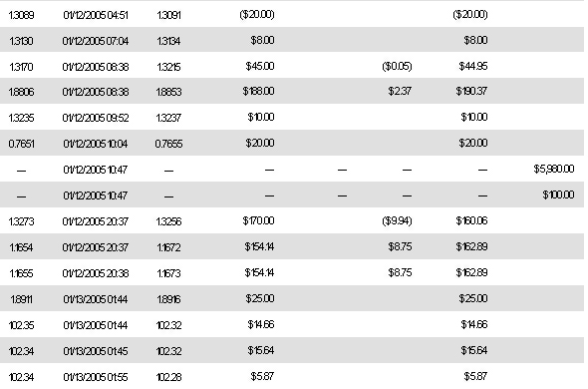This screenshot has width=588, height=389.
Task: Click the $44.95 total cell
Action: 473,66
